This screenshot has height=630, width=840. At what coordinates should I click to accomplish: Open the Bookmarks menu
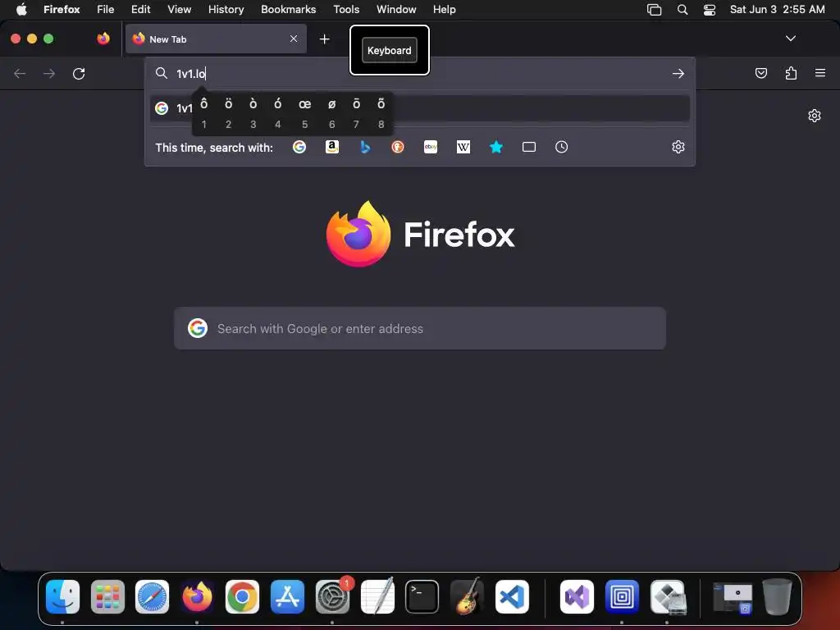(x=288, y=9)
